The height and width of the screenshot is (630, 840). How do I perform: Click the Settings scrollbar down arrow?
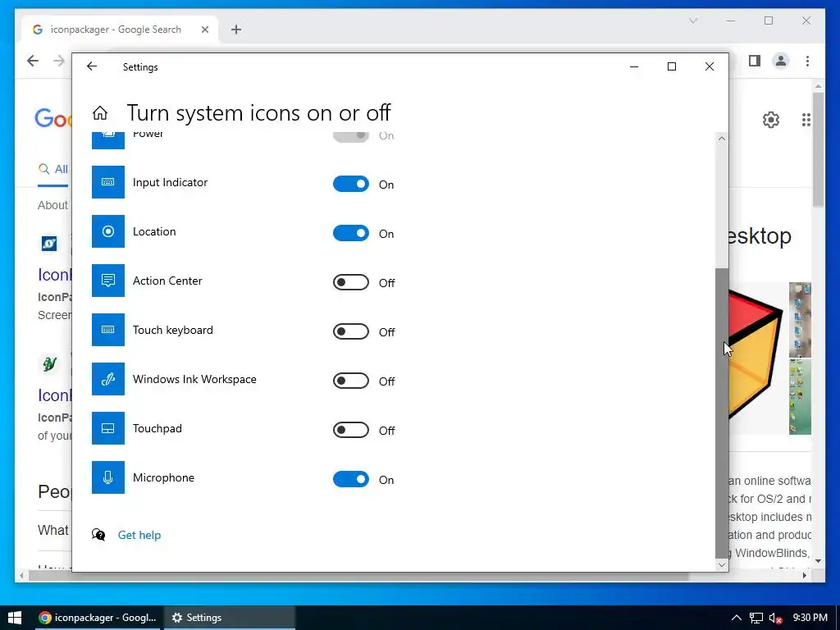(722, 564)
